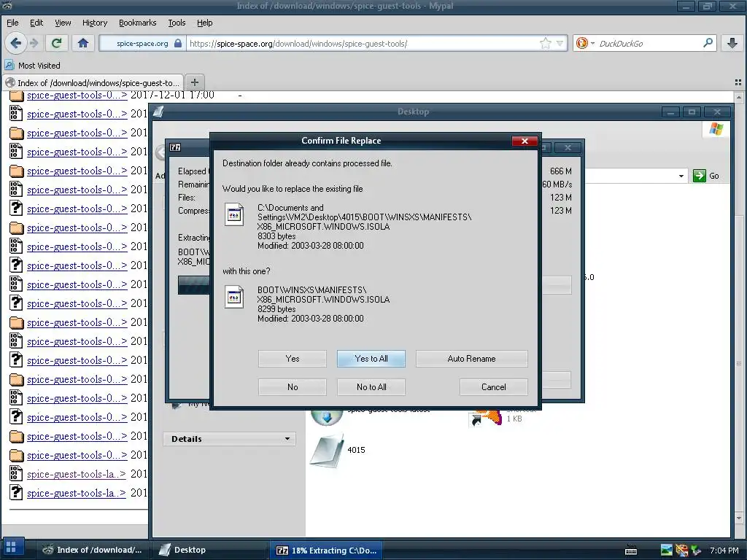Click the No button
Viewport: 747px width, 560px height.
(292, 387)
